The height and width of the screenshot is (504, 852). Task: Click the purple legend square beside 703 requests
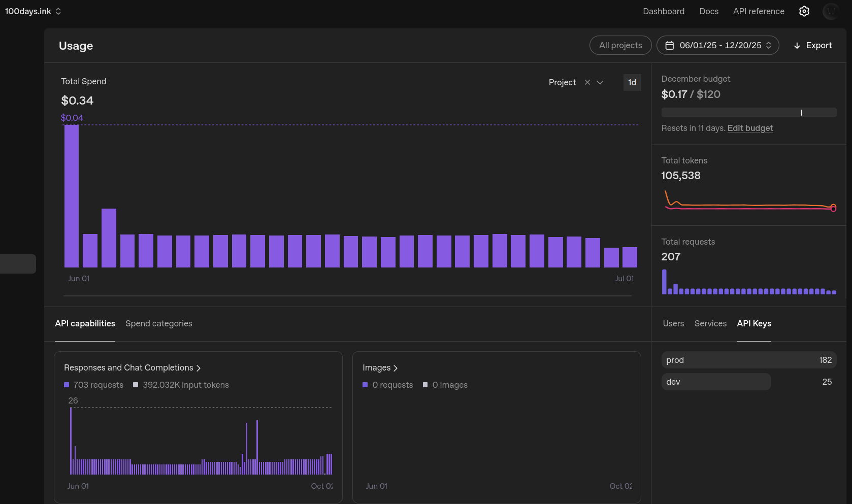[65, 385]
